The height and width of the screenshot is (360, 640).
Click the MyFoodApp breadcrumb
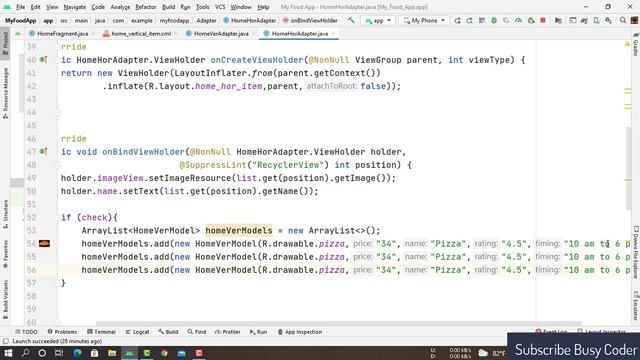pyautogui.click(x=20, y=20)
